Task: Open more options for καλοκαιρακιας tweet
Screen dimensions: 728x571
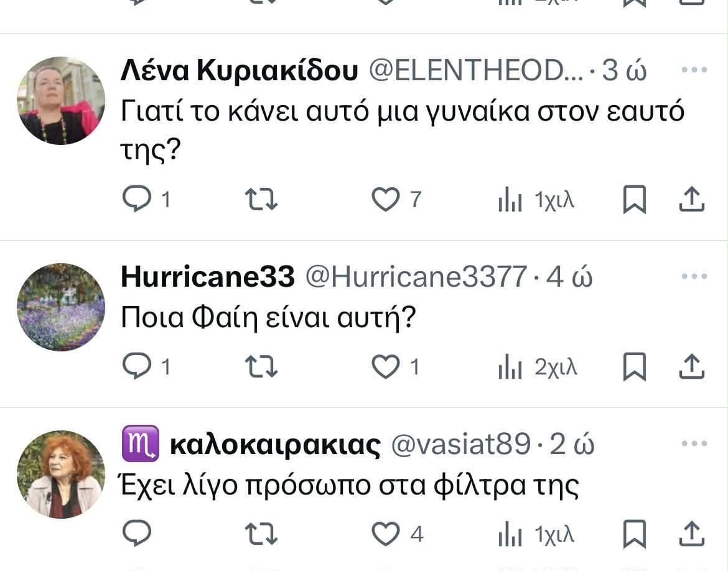Action: point(694,443)
